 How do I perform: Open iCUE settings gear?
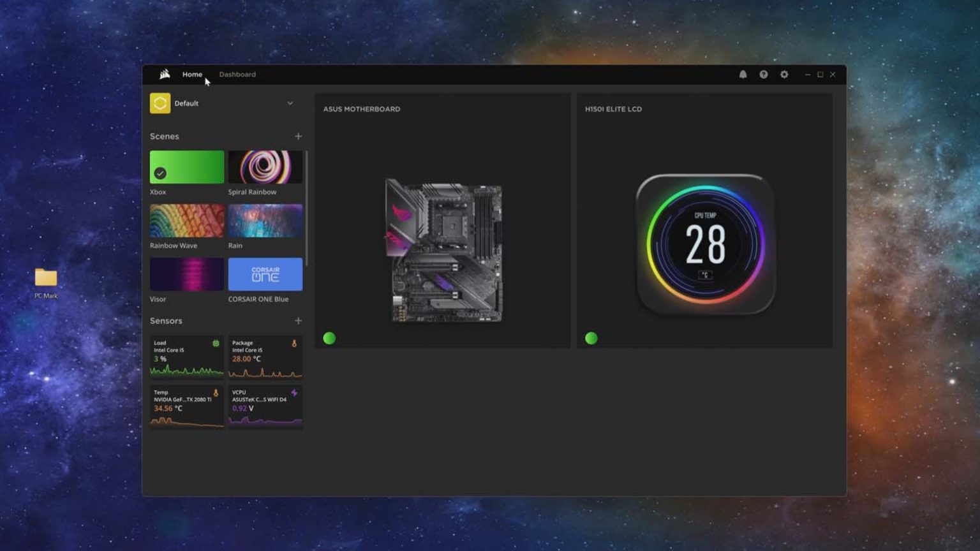(x=784, y=75)
